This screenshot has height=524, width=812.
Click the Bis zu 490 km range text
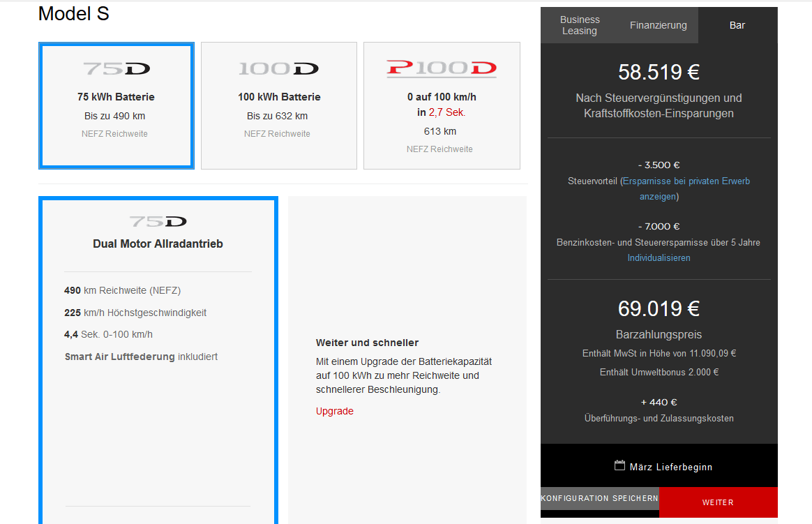coord(114,116)
